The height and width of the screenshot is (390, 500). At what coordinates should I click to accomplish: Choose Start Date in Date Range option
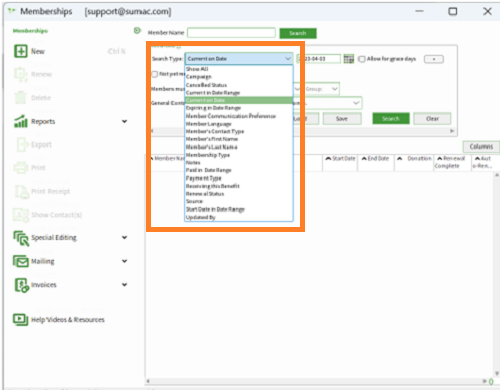click(x=239, y=209)
